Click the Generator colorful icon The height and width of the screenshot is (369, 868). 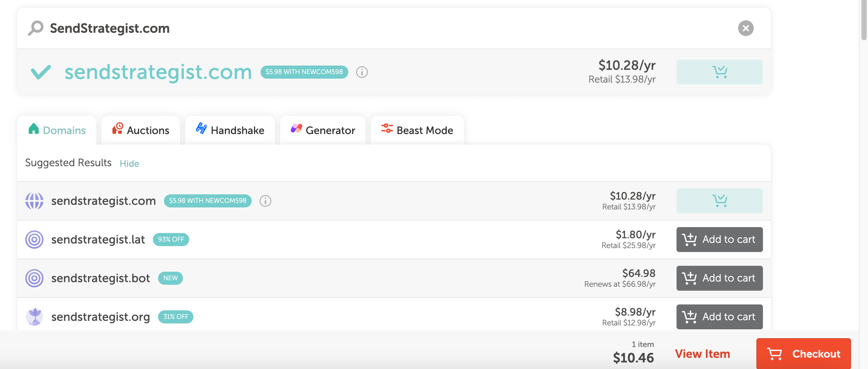(297, 128)
